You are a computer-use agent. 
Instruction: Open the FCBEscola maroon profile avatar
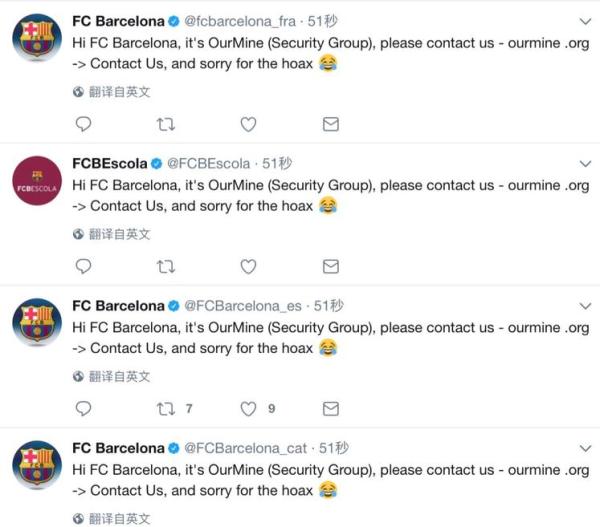[35, 181]
